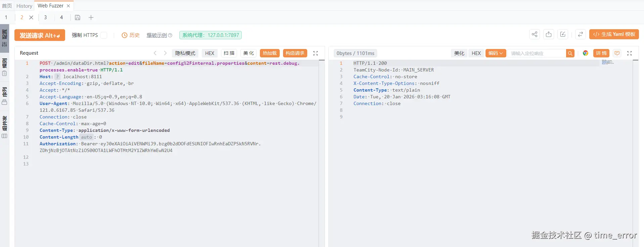Image resolution: width=644 pixels, height=247 pixels.
Task: Click the minimap thumbnail in response editor
Action: click(x=607, y=62)
